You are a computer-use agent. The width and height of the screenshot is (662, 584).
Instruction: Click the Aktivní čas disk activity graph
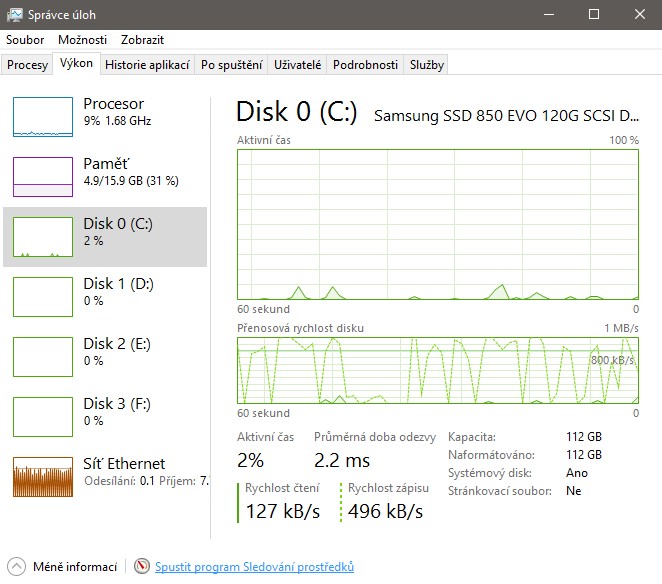click(438, 225)
